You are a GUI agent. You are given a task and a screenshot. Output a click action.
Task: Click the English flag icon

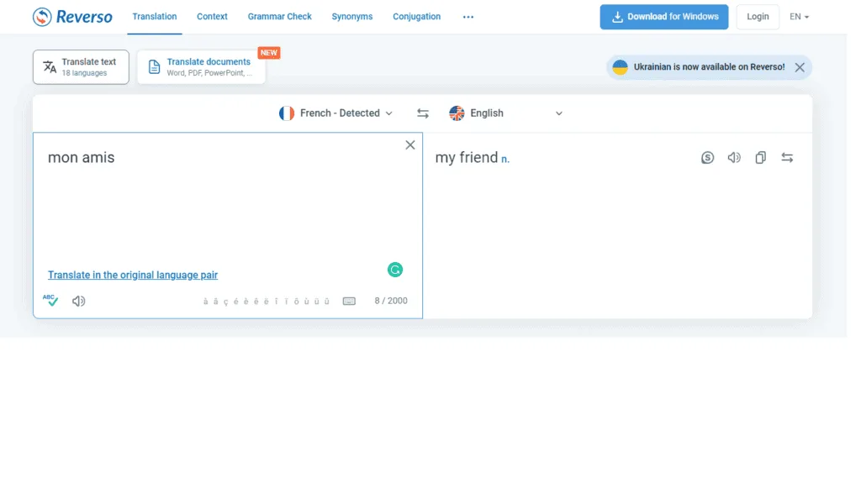[x=457, y=113]
